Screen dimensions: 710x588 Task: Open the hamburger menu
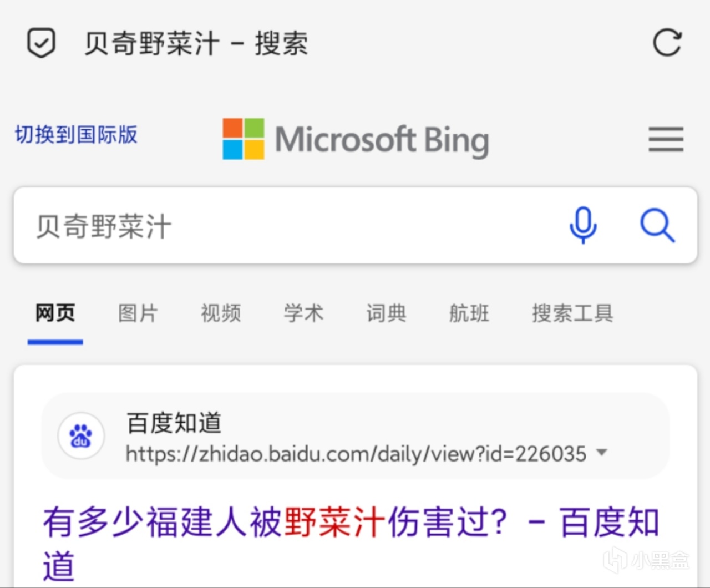click(x=666, y=139)
